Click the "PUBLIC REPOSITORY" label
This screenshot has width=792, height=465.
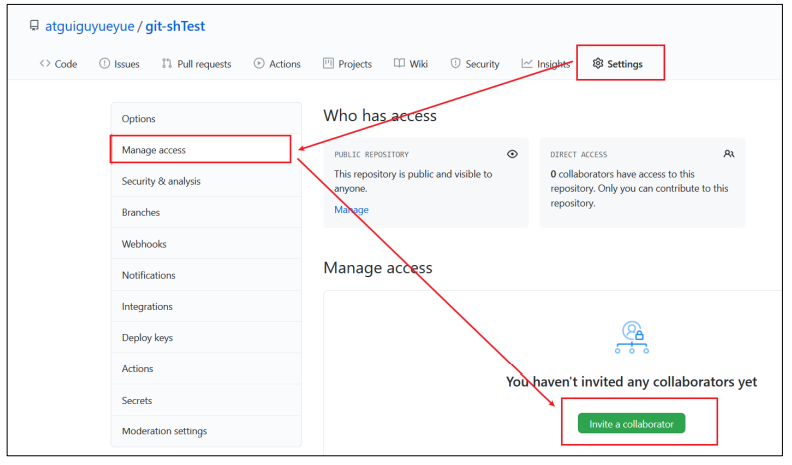(371, 154)
